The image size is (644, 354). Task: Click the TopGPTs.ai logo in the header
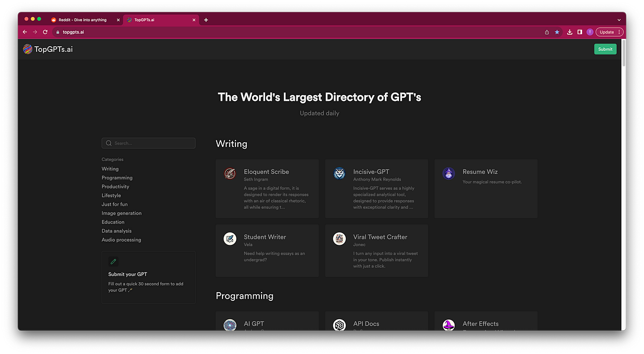tap(47, 49)
